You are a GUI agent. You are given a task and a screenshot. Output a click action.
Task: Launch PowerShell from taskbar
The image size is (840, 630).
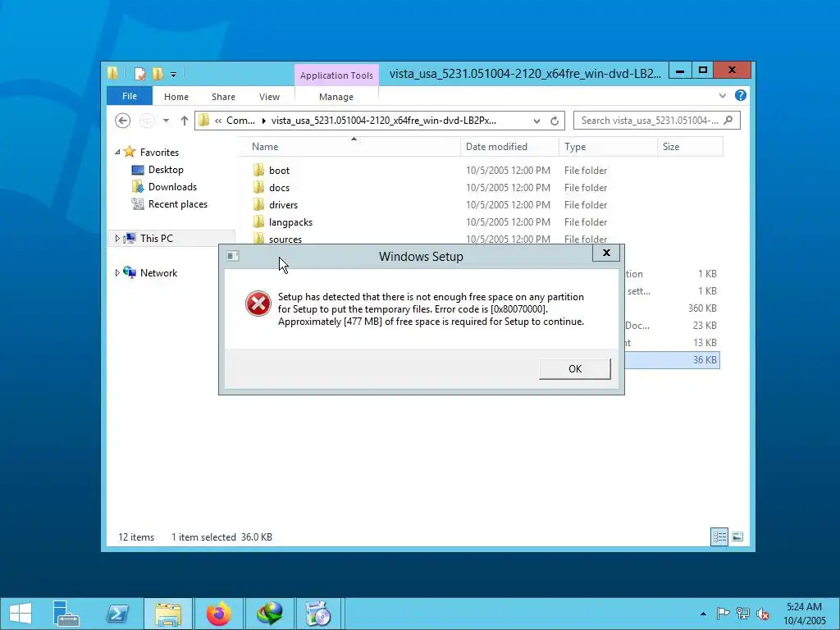[x=117, y=614]
